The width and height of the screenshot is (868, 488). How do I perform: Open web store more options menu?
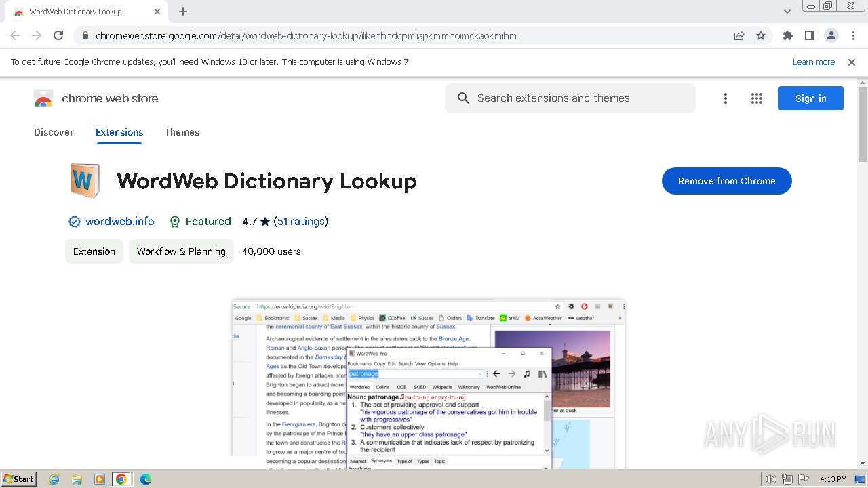726,98
